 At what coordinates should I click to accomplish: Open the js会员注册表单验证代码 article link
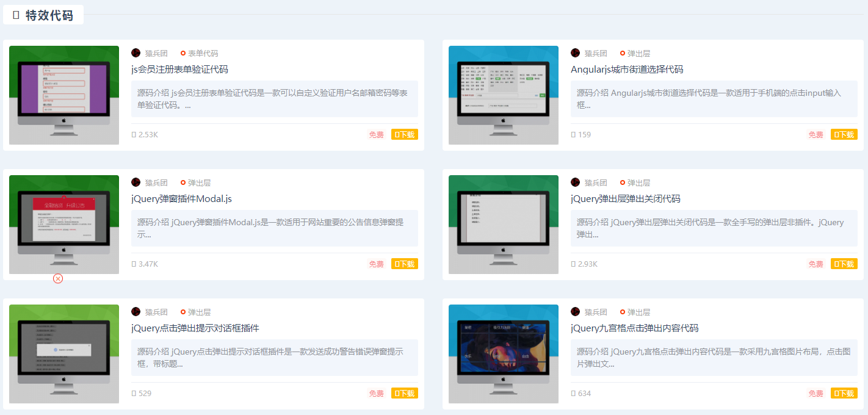coord(179,69)
